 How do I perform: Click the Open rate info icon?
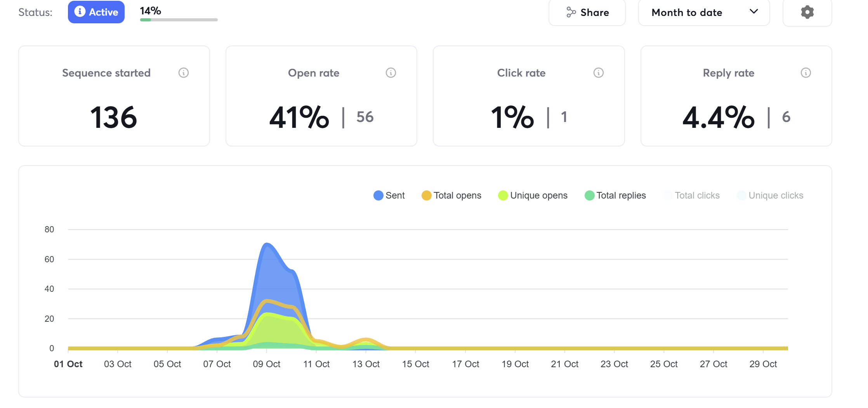(391, 73)
